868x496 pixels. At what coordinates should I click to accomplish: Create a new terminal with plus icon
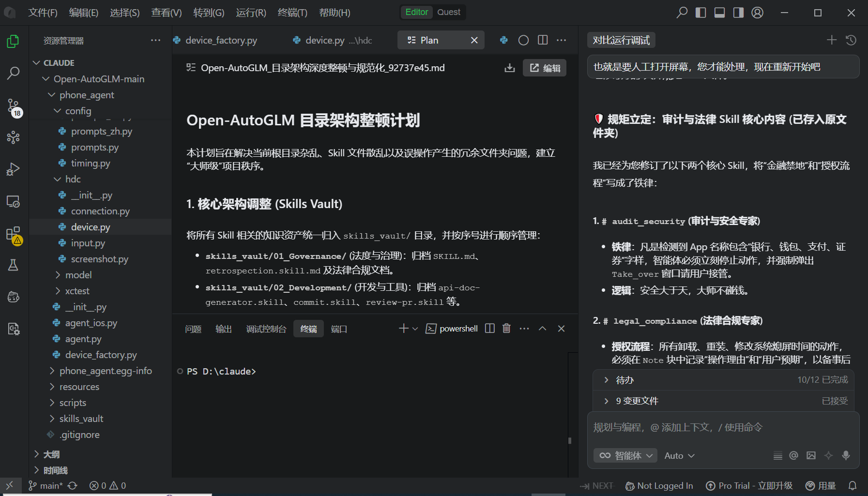pyautogui.click(x=403, y=329)
